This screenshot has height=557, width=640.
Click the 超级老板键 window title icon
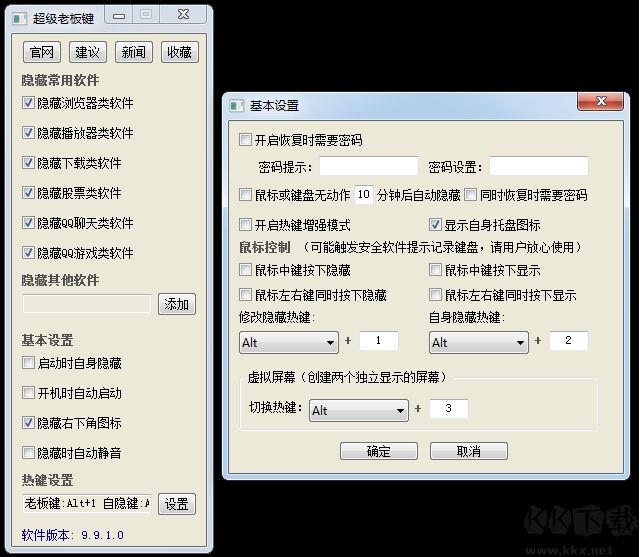pos(20,17)
